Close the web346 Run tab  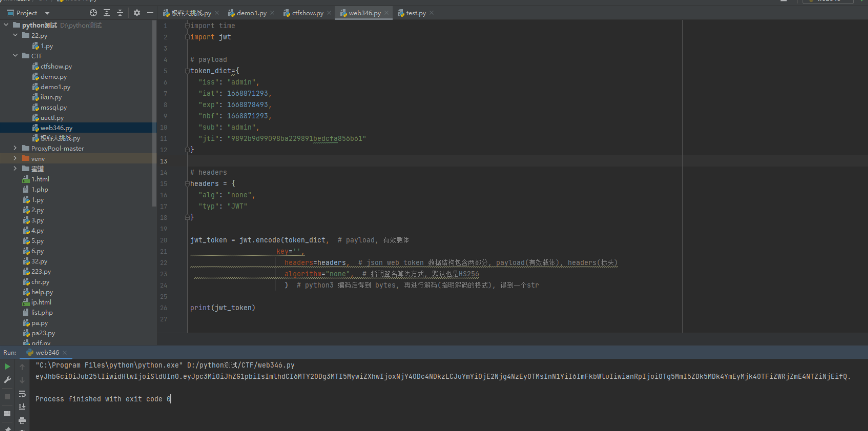coord(65,353)
